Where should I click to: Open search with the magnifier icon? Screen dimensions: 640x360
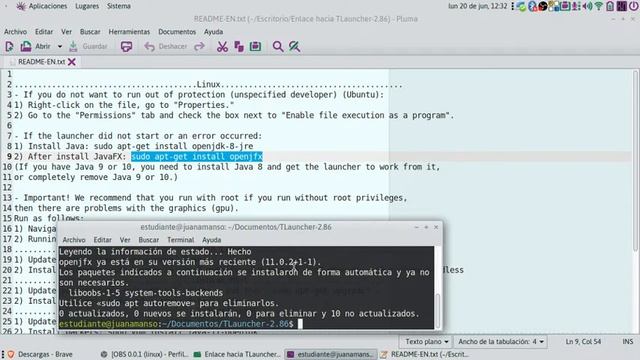pos(278,47)
